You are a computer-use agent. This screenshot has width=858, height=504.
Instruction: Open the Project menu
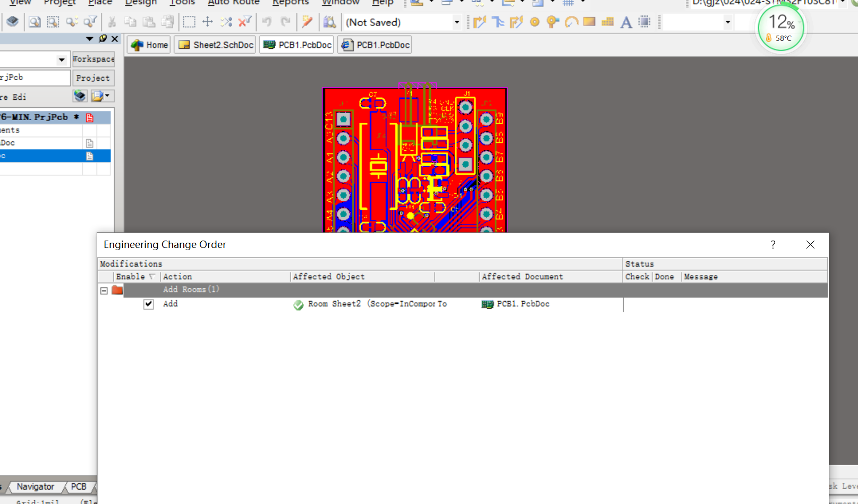pyautogui.click(x=60, y=3)
